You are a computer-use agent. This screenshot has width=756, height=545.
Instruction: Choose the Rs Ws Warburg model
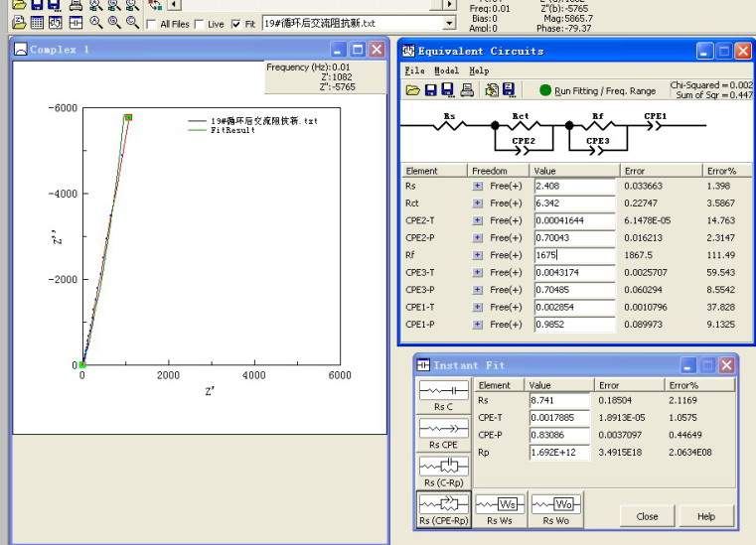[498, 508]
